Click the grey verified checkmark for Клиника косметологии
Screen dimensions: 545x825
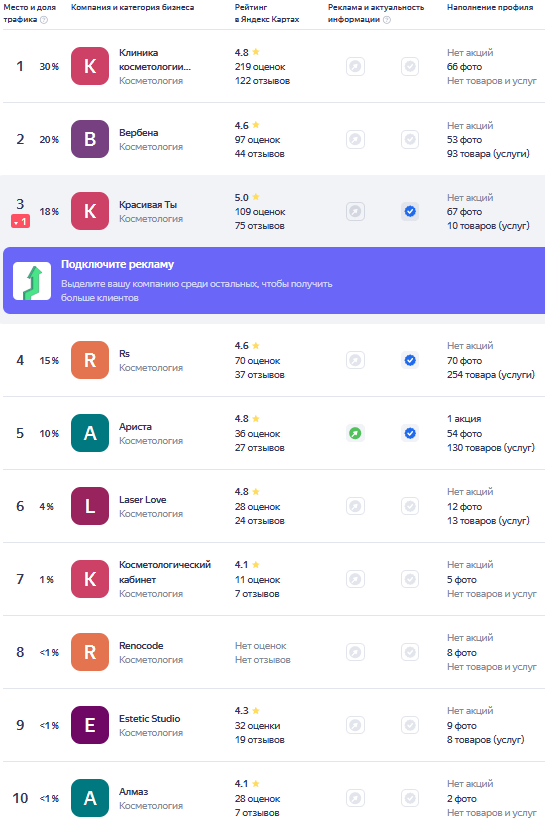click(410, 67)
